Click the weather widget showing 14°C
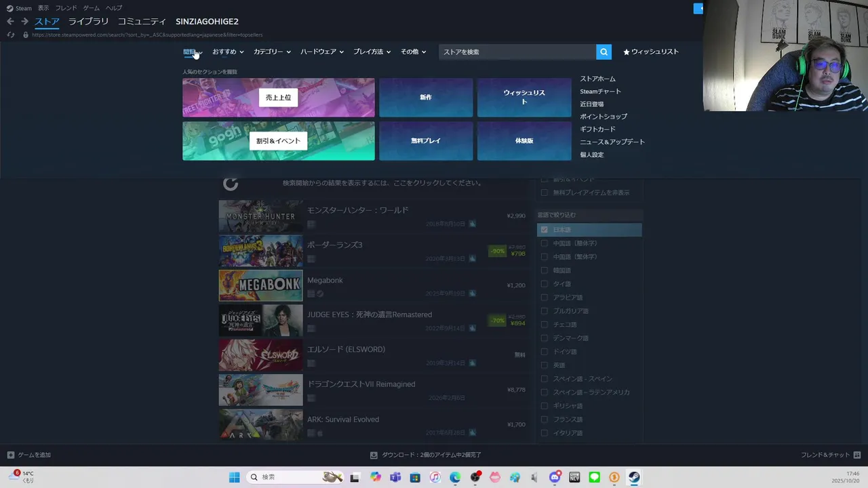This screenshot has width=868, height=488. tap(22, 477)
